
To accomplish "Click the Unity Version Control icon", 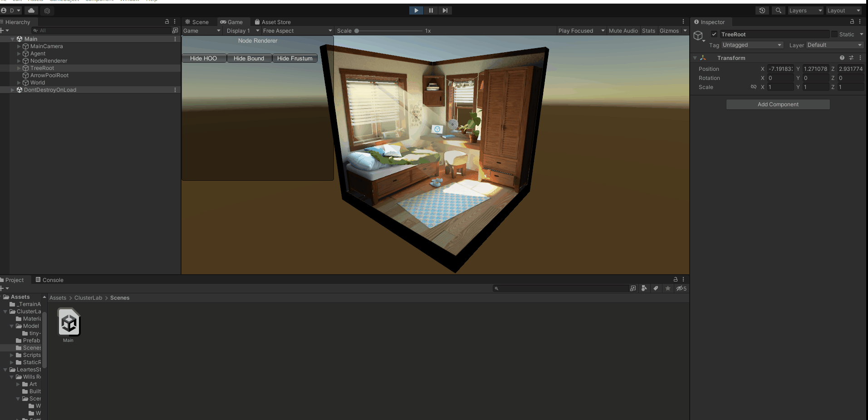I will pyautogui.click(x=47, y=10).
